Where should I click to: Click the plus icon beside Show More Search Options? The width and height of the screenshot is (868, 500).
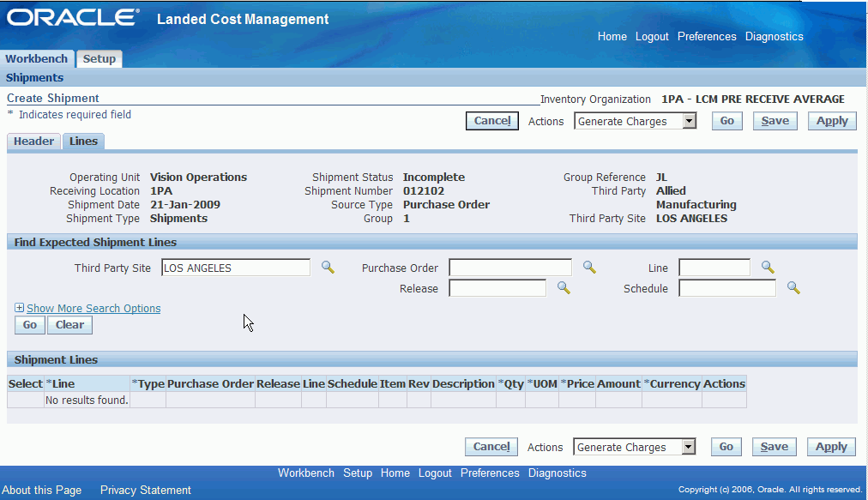coord(20,308)
